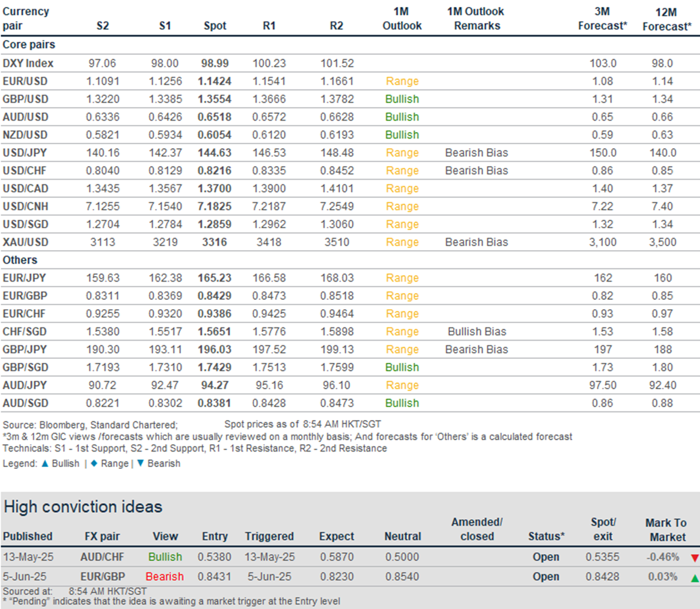
Task: Select the 12M Forecast column header
Action: pyautogui.click(x=666, y=19)
